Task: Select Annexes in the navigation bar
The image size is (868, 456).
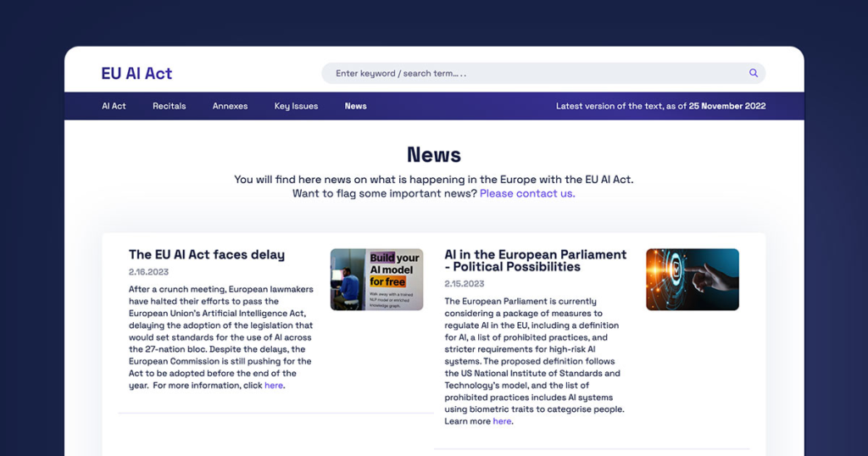Action: tap(231, 106)
